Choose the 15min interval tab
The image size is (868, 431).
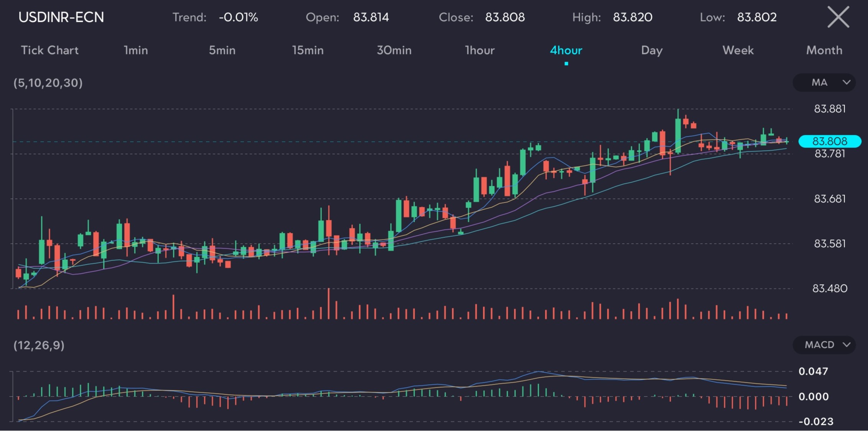coord(308,50)
